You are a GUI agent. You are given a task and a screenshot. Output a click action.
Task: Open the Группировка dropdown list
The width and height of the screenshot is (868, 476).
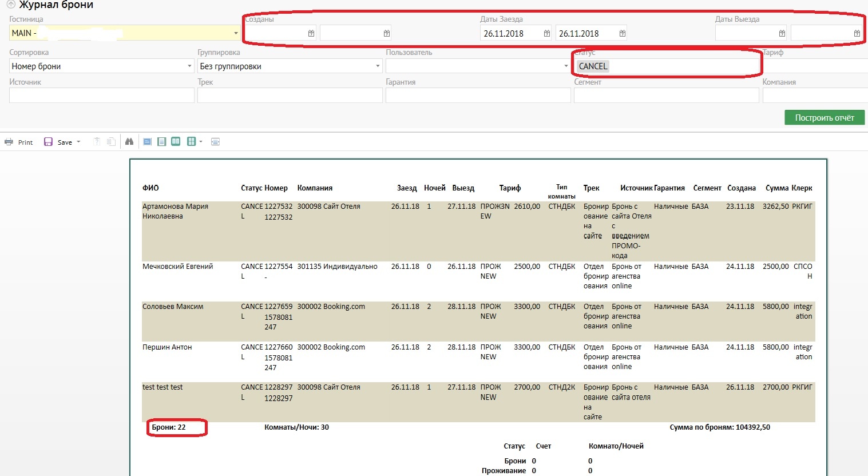378,66
